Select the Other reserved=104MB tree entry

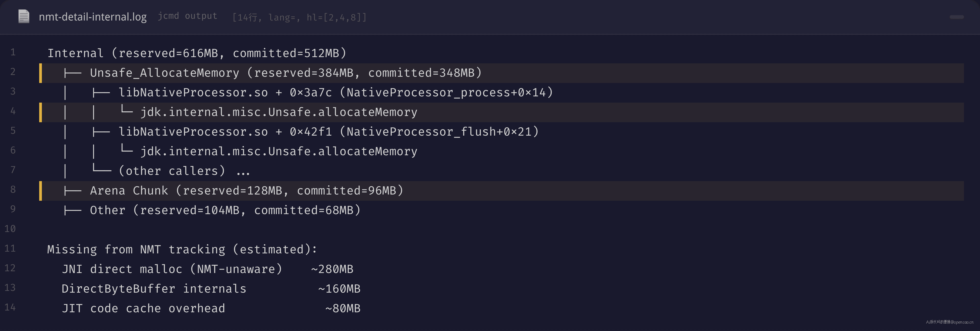tap(225, 210)
